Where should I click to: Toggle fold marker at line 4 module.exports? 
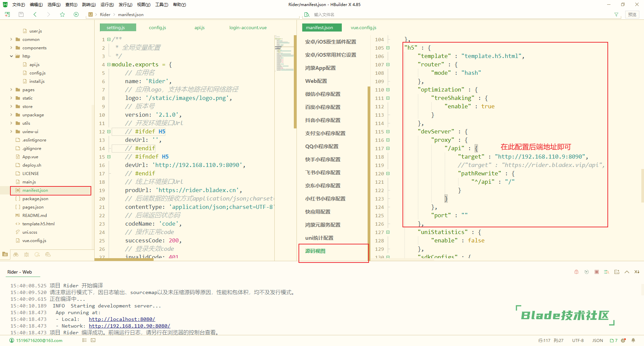(109, 65)
